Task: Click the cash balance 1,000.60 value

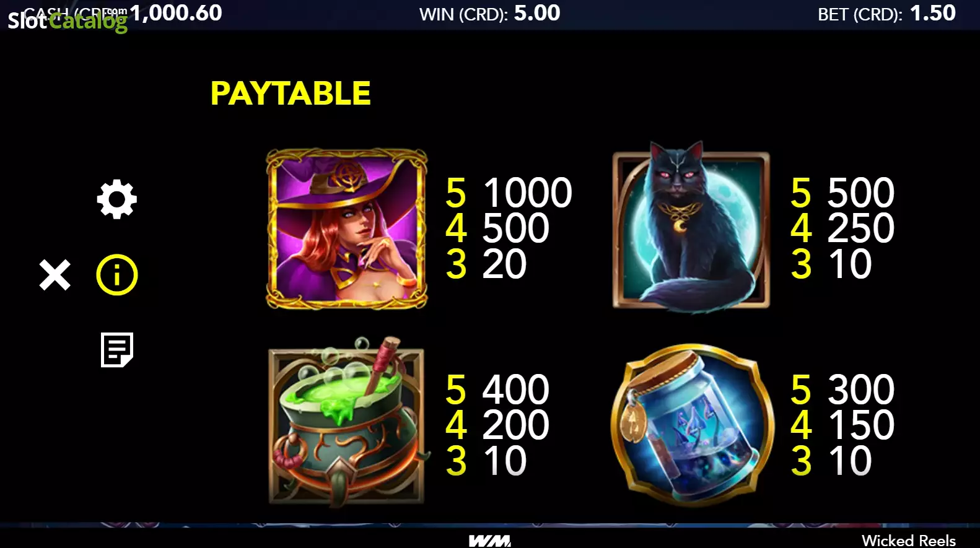Action: tap(176, 13)
